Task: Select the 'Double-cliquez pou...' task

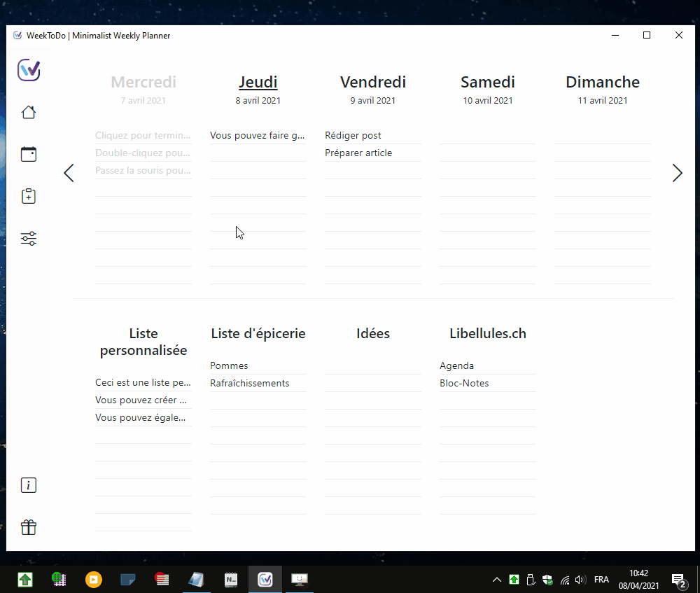Action: coord(143,153)
